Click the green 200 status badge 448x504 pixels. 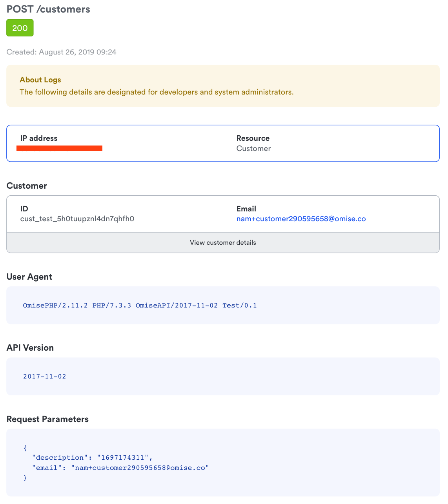click(20, 28)
